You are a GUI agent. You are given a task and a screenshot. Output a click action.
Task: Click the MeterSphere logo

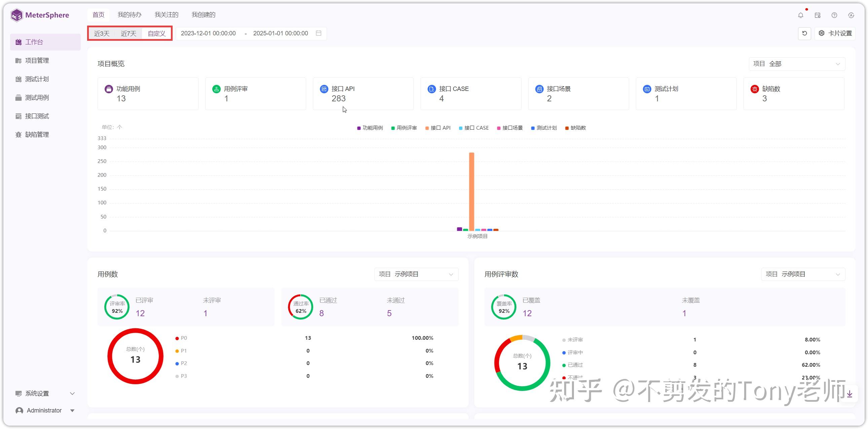tap(40, 15)
